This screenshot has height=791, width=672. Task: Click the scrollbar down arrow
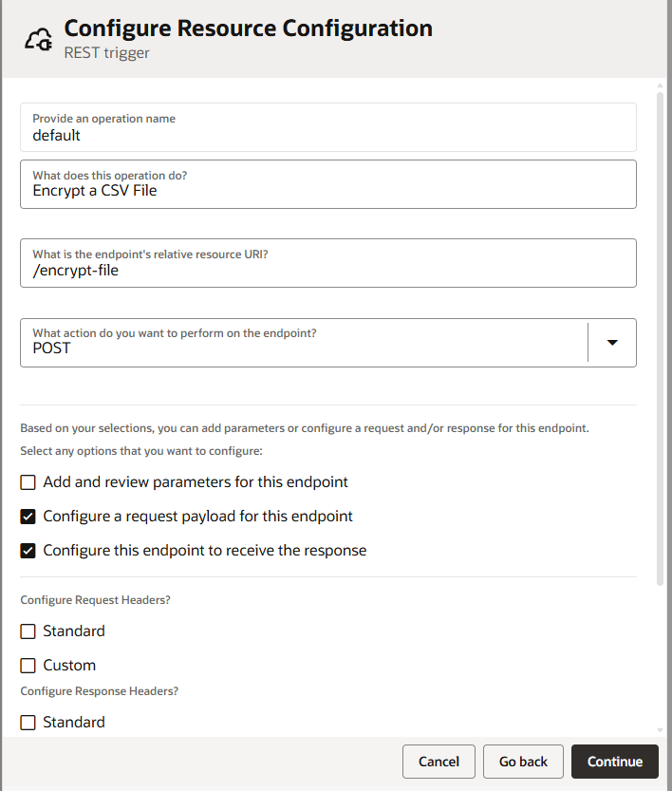(x=661, y=730)
